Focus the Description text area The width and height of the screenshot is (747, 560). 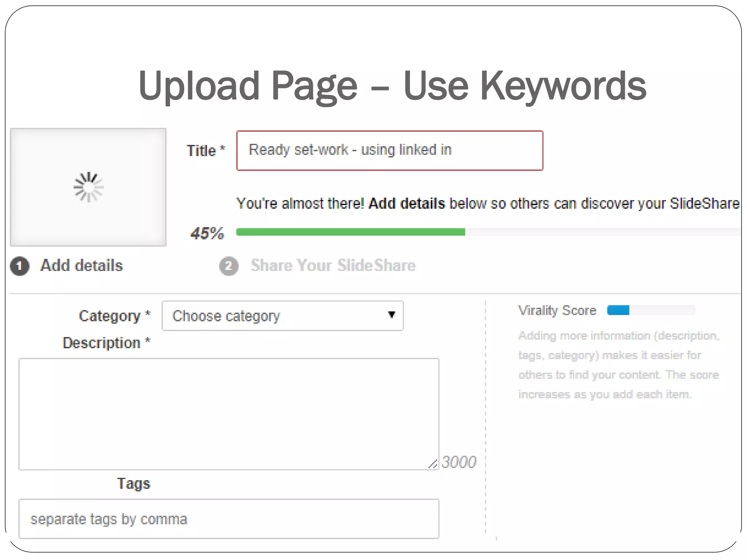coord(229,414)
